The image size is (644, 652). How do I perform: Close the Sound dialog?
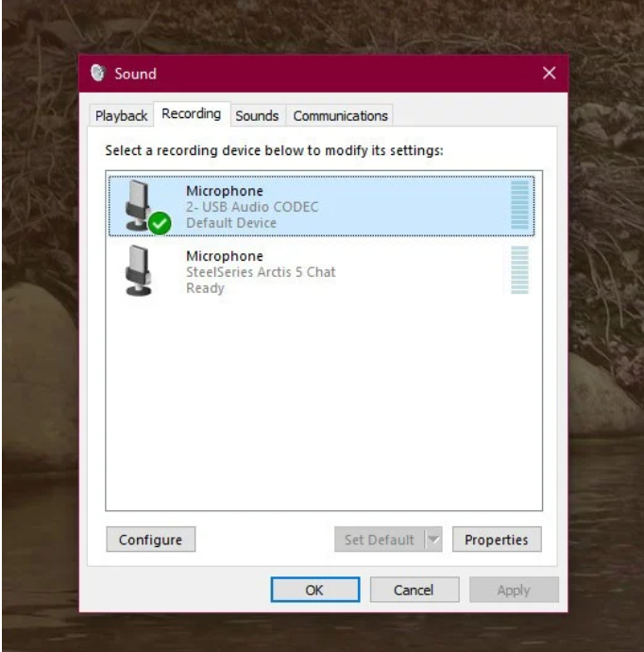tap(549, 73)
